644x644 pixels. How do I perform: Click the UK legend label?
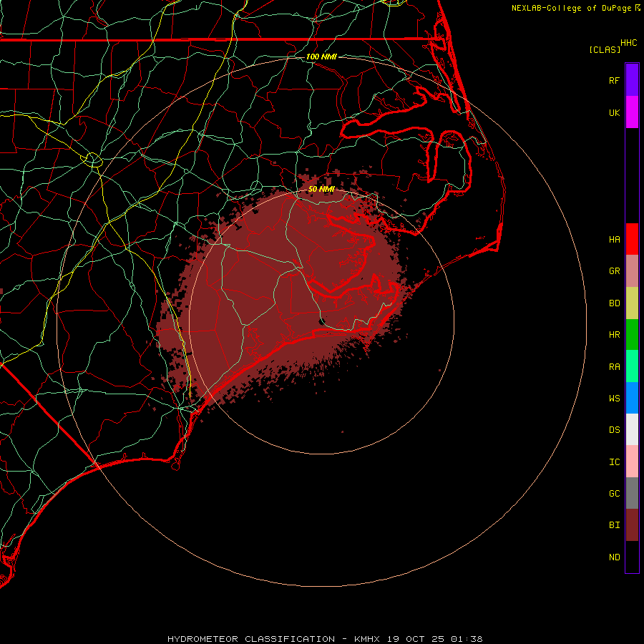point(615,112)
